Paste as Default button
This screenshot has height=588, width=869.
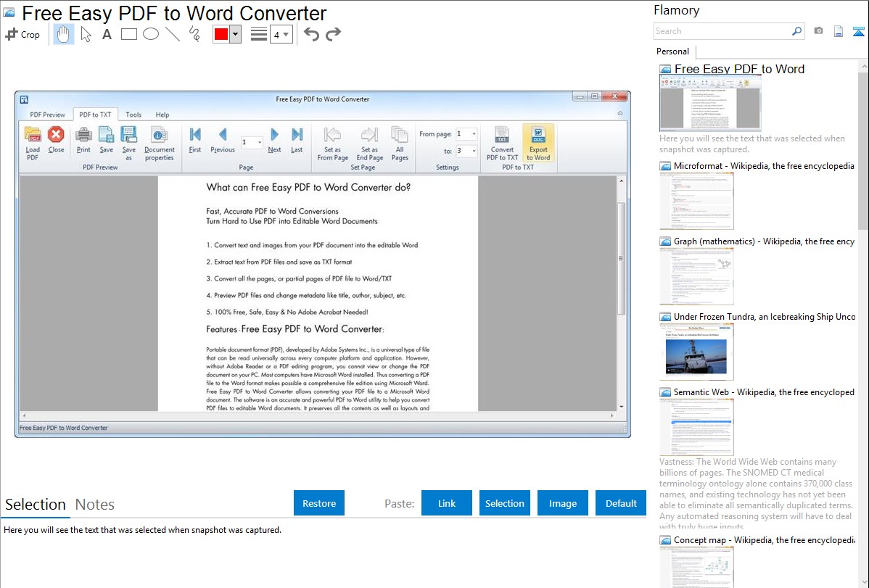(x=621, y=503)
